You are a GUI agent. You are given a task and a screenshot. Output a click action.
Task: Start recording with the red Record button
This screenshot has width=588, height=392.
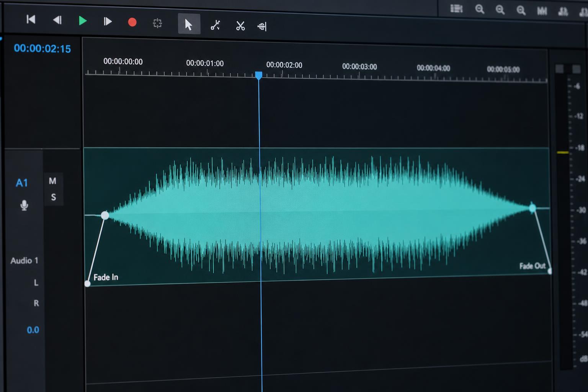tap(132, 22)
